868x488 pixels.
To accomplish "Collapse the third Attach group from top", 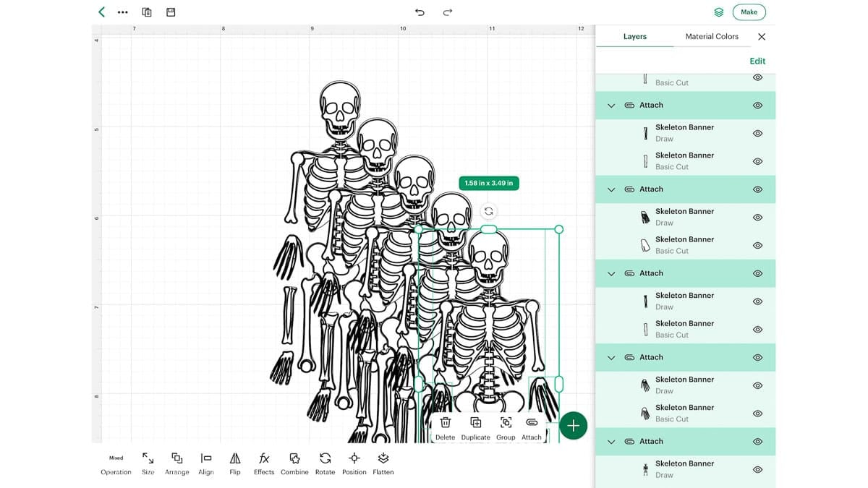I will point(611,273).
